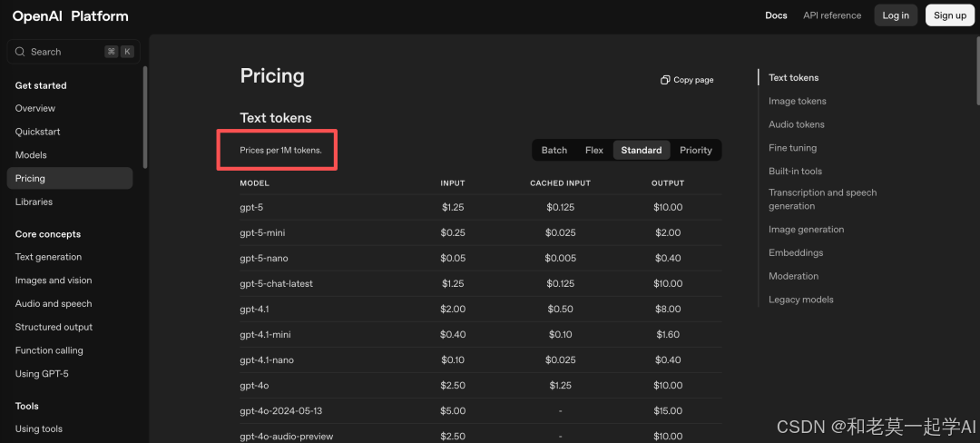Click the MODEL column header
This screenshot has width=980, height=443.
coord(254,183)
